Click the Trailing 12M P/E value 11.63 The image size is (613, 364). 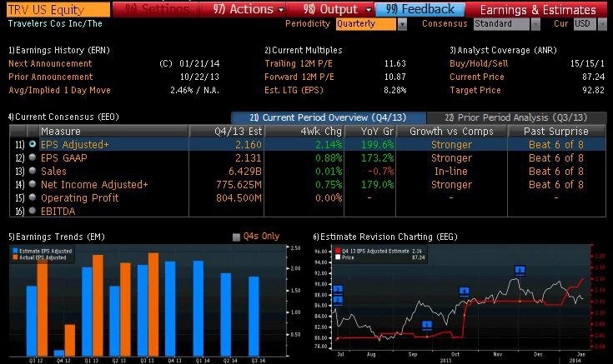click(394, 63)
